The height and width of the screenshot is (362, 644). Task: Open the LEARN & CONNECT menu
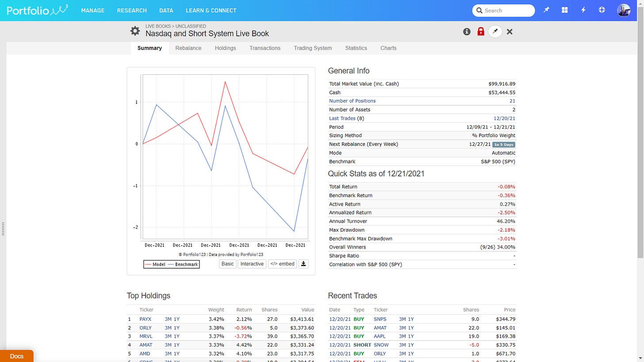(211, 10)
